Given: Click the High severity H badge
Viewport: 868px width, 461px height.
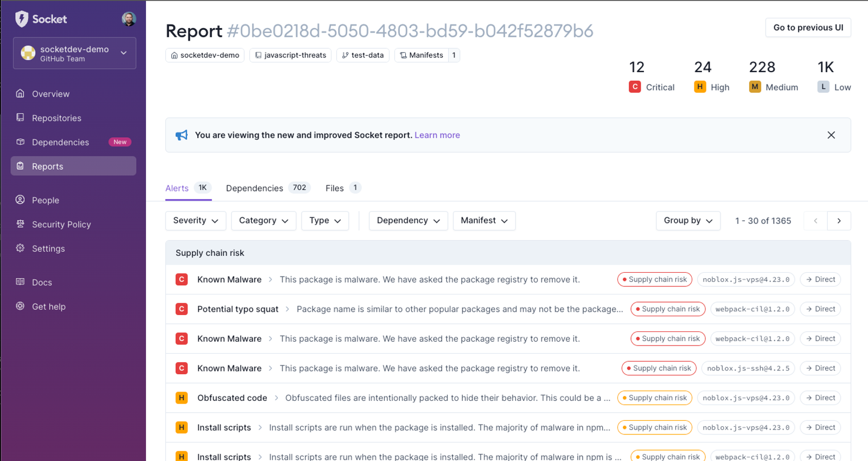Looking at the screenshot, I should 700,87.
